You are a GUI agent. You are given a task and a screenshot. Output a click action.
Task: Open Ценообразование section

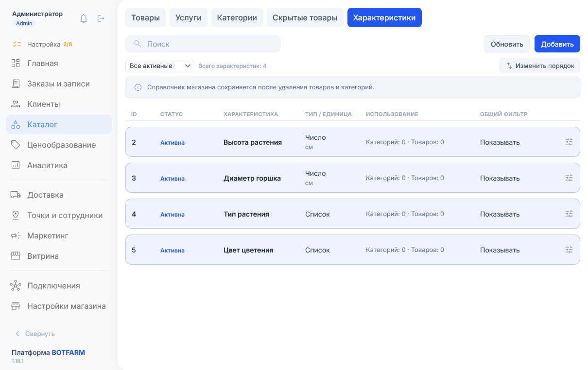(x=59, y=145)
